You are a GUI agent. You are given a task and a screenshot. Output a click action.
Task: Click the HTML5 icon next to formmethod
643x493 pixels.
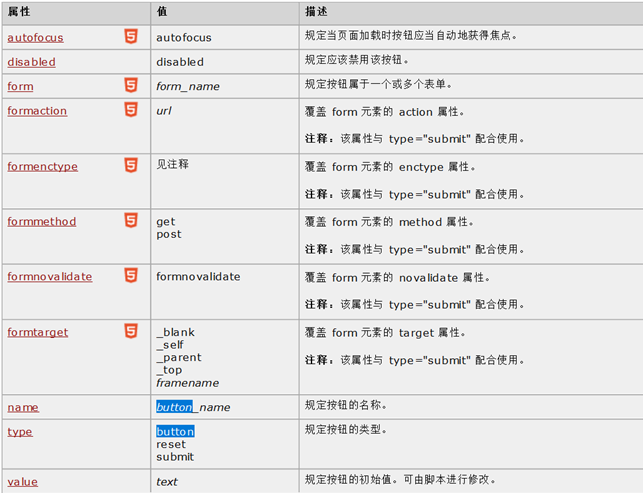pyautogui.click(x=131, y=220)
